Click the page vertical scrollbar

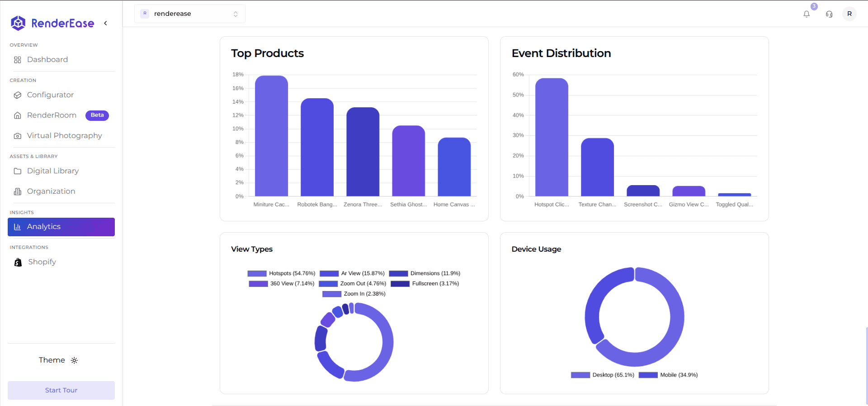[x=867, y=366]
